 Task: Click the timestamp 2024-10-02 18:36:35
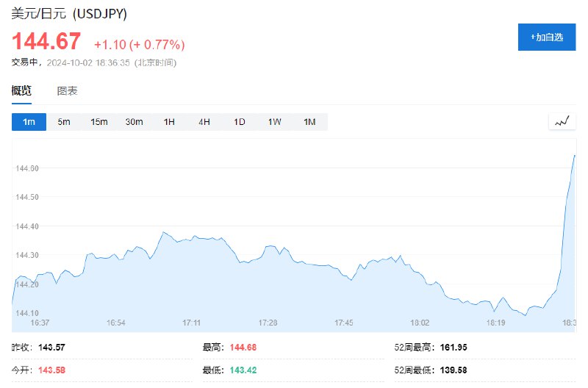tap(88, 62)
